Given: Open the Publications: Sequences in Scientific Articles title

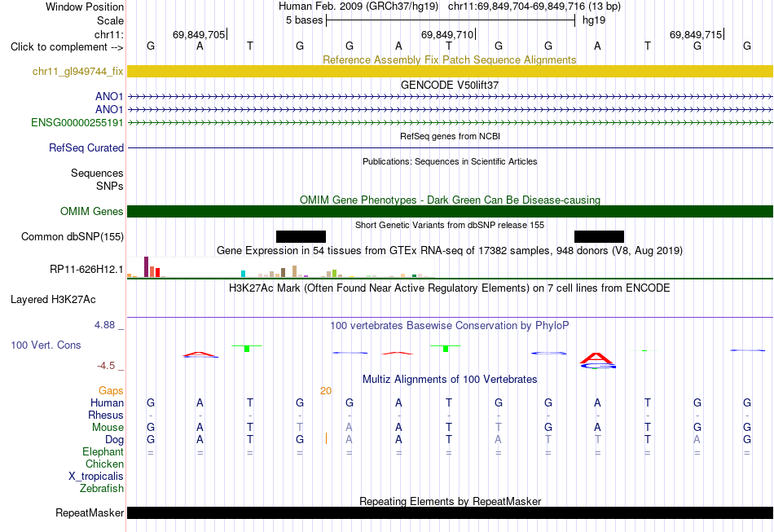Looking at the screenshot, I should click(x=450, y=161).
